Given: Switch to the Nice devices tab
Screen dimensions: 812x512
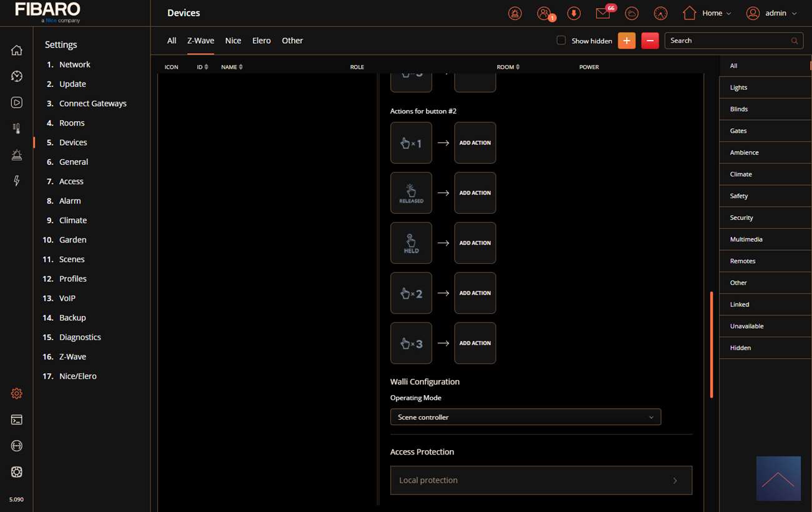Looking at the screenshot, I should coord(233,41).
